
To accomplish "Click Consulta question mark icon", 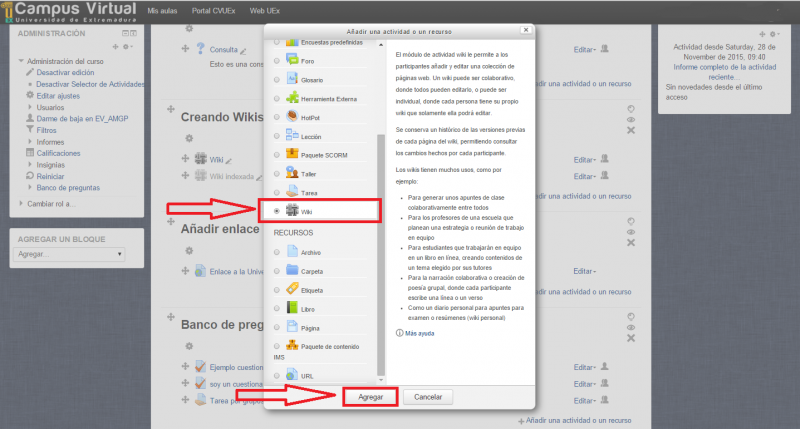I will [201, 49].
